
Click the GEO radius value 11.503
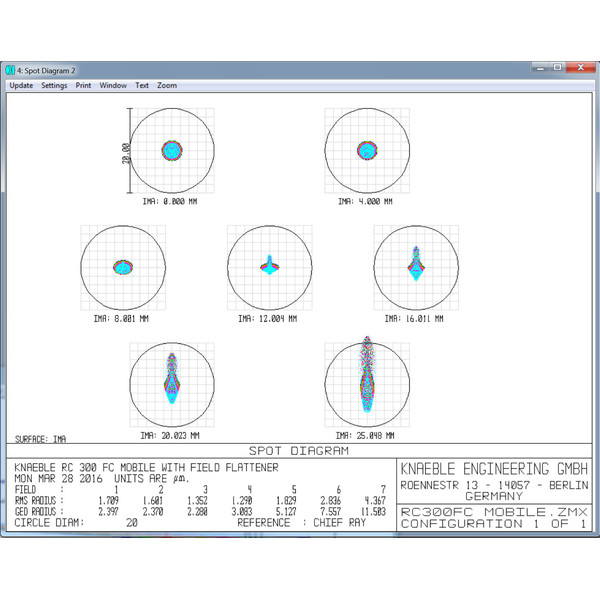(x=373, y=512)
